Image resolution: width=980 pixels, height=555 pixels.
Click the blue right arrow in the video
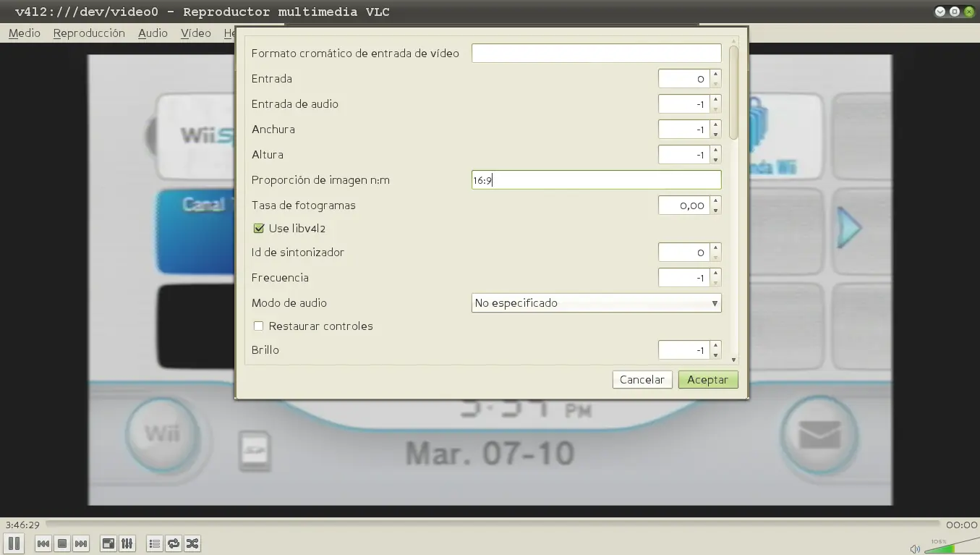(850, 228)
